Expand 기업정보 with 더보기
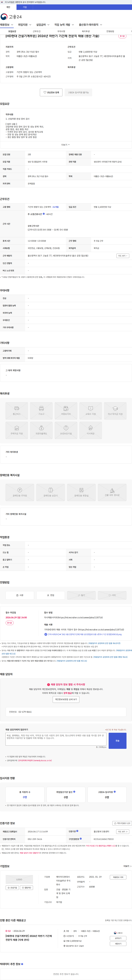The image size is (132, 980). tap(127, 866)
